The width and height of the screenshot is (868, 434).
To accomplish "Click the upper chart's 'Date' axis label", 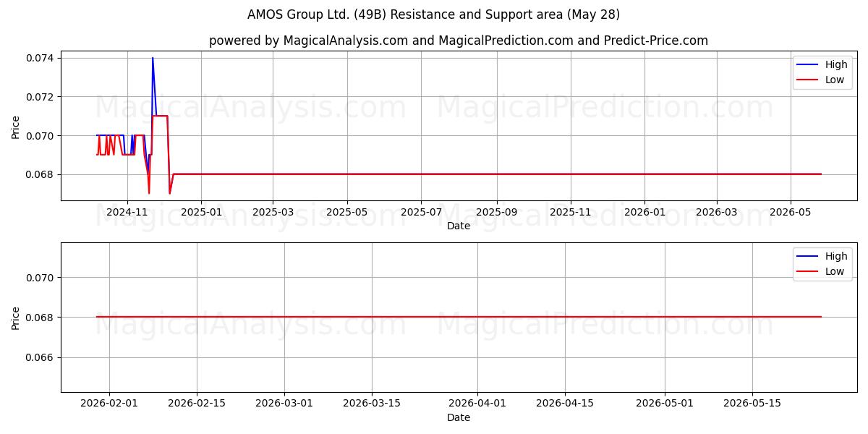I will [x=459, y=226].
